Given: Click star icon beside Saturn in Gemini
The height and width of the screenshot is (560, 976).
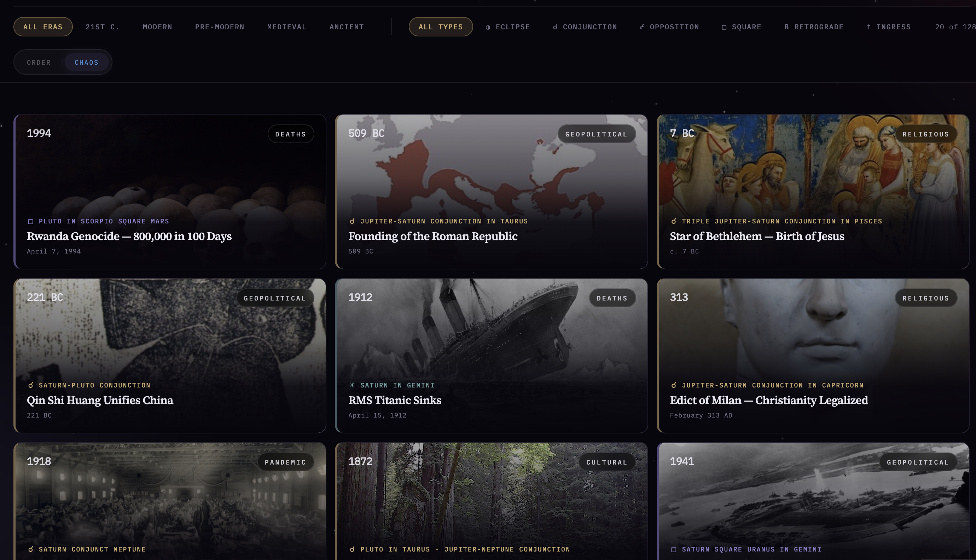Looking at the screenshot, I should (x=352, y=385).
